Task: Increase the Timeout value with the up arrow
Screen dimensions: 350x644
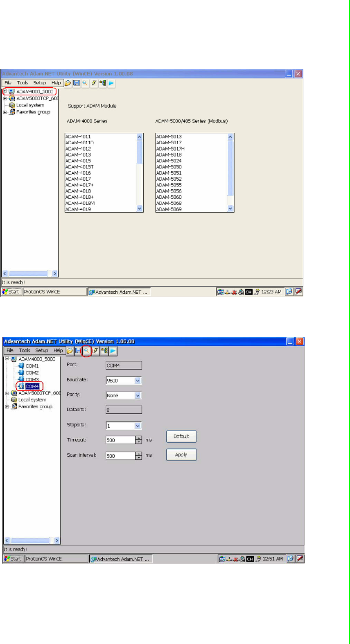Action: click(x=139, y=438)
